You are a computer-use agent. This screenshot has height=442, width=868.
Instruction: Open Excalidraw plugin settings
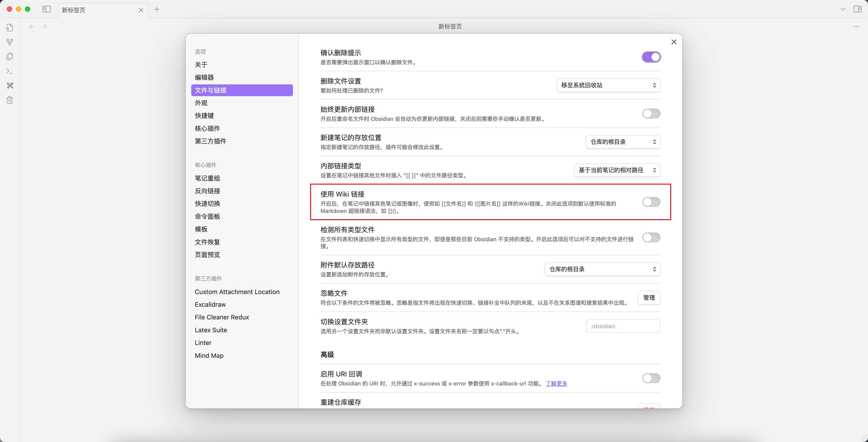coord(210,304)
